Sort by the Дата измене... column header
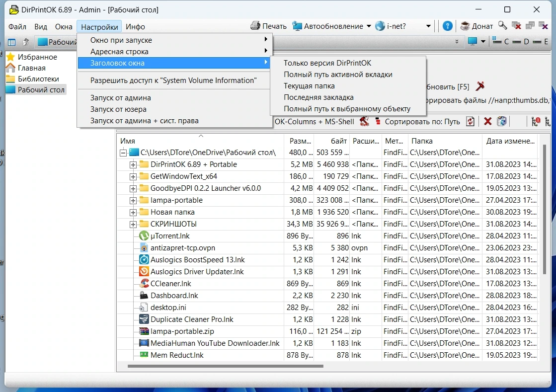This screenshot has width=556, height=392. 510,141
